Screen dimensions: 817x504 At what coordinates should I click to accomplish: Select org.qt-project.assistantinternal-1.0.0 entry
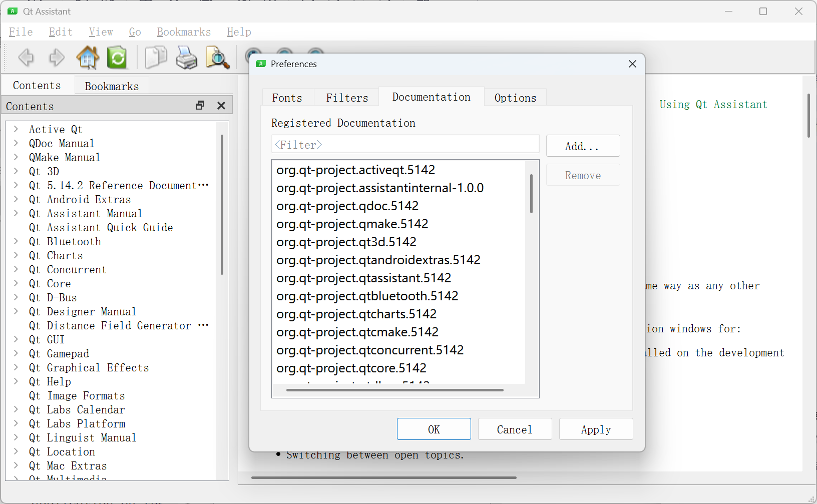pyautogui.click(x=398, y=188)
